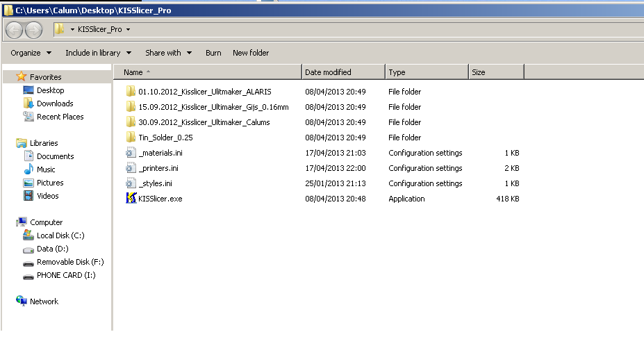644x348 pixels.
Task: Sort by the Type column header
Action: pyautogui.click(x=427, y=72)
